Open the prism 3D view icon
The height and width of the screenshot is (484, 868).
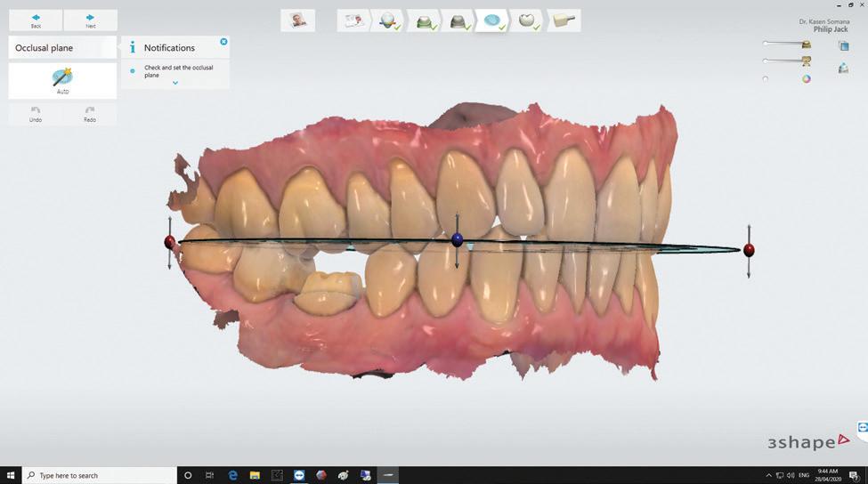pyautogui.click(x=843, y=68)
